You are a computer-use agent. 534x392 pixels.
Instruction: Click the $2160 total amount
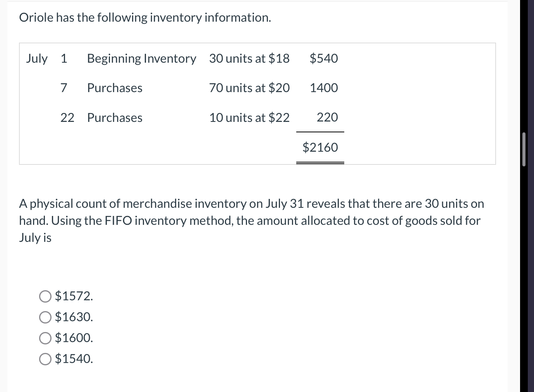320,147
